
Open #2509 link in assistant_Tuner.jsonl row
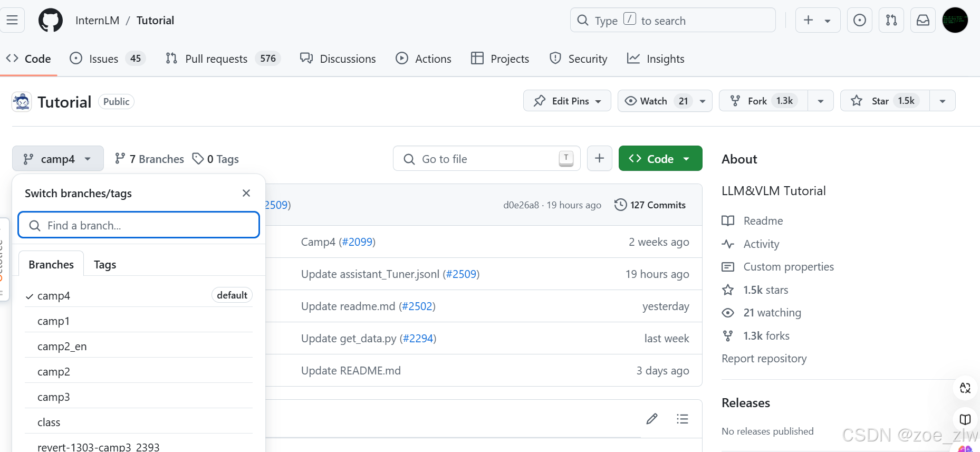(461, 274)
